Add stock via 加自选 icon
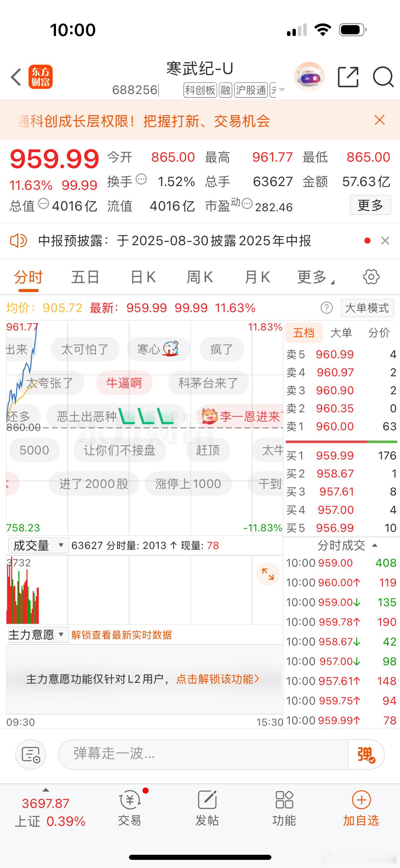Image resolution: width=400 pixels, height=868 pixels. click(x=361, y=809)
